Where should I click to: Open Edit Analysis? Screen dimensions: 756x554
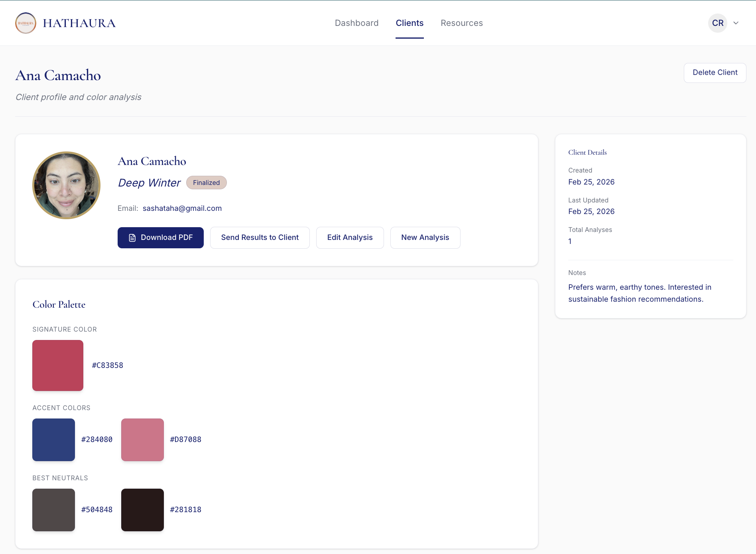(x=350, y=238)
